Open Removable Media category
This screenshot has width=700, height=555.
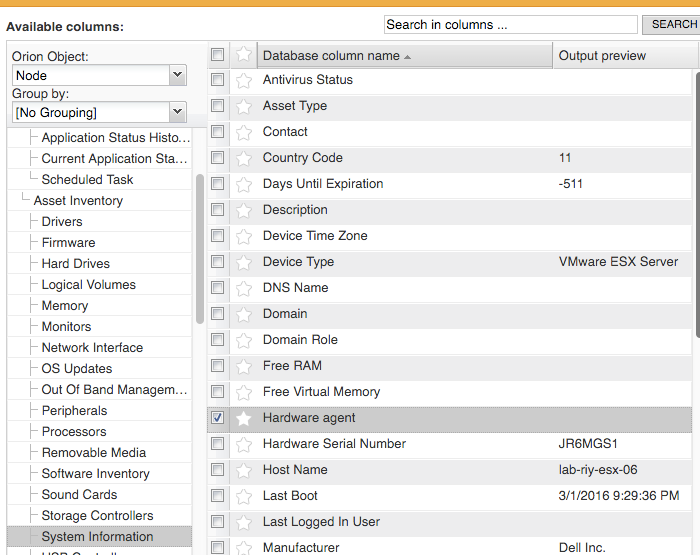94,452
